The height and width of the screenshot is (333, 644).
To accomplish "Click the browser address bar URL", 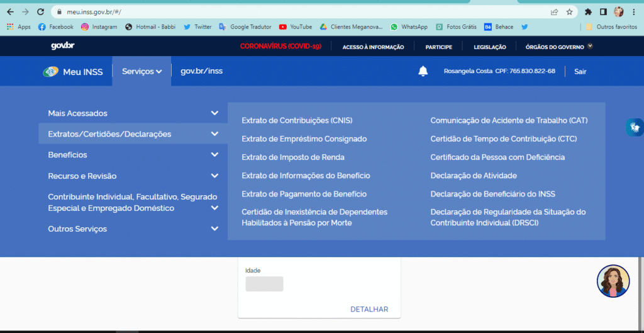I will pyautogui.click(x=94, y=12).
